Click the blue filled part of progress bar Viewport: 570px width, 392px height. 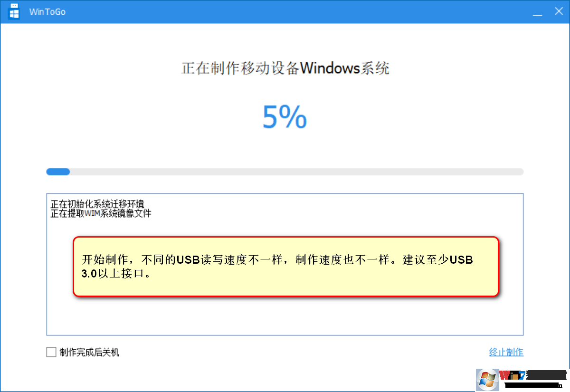click(58, 172)
